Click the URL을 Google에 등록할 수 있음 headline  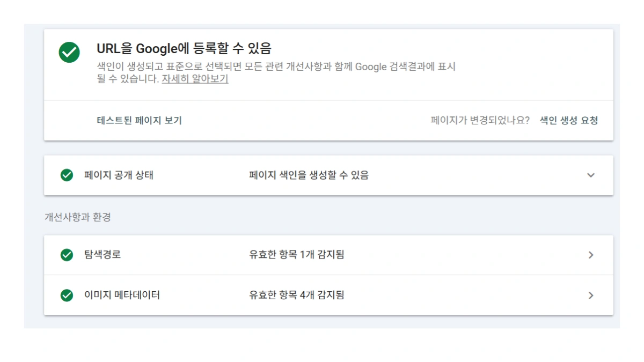pyautogui.click(x=183, y=48)
